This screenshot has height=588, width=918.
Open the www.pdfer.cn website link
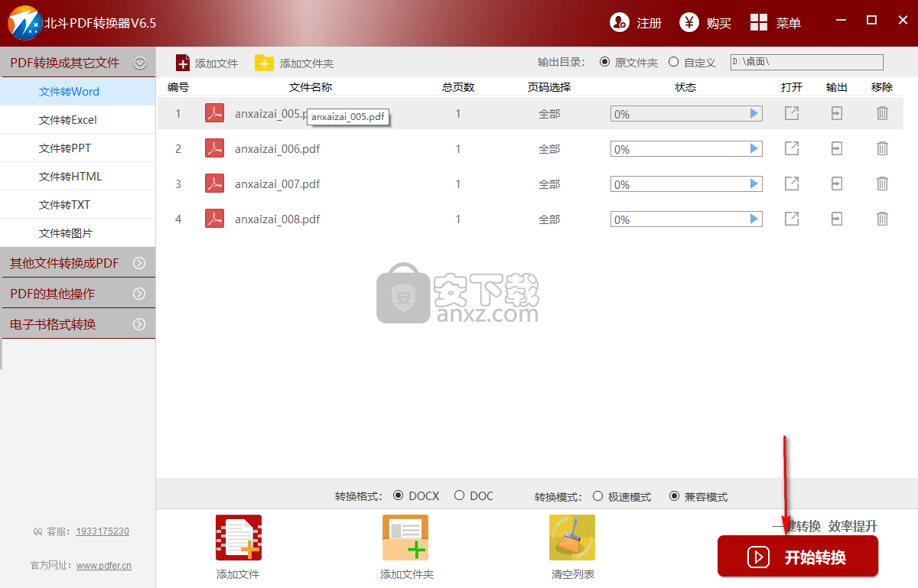[104, 566]
